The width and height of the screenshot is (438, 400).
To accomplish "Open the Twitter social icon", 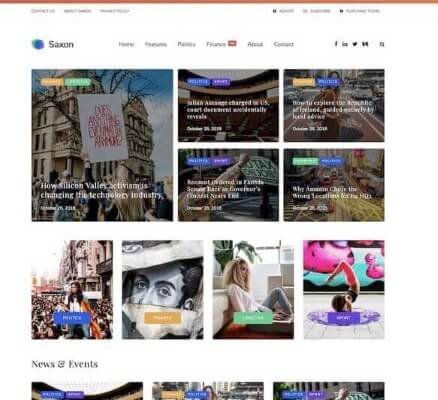I will coord(355,44).
